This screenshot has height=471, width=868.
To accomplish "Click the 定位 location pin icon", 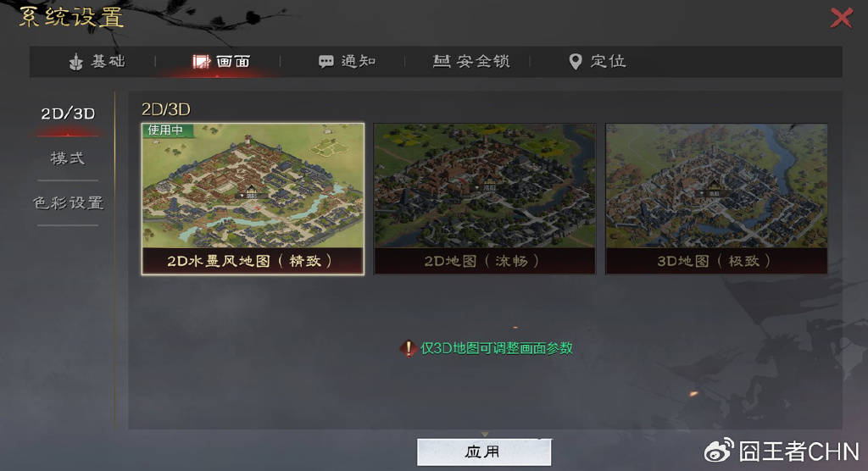I will (x=576, y=62).
